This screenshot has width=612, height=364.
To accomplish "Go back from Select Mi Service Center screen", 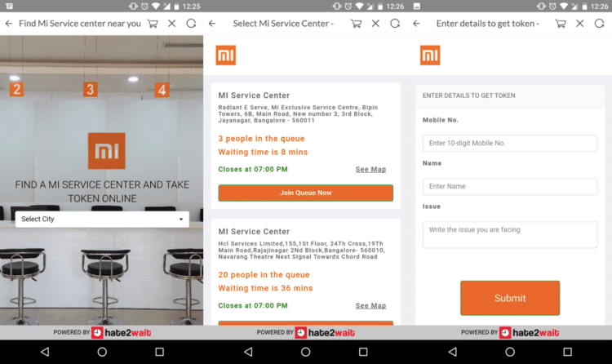I will pyautogui.click(x=212, y=24).
